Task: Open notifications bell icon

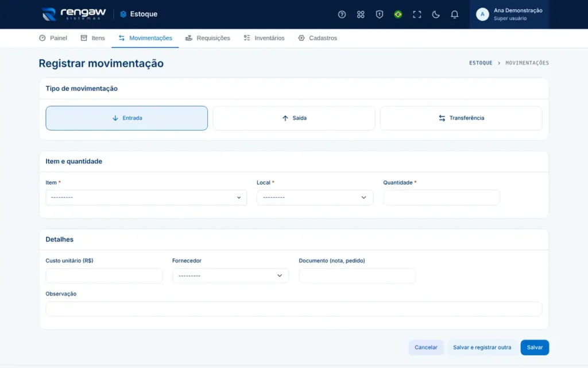Action: pos(454,14)
